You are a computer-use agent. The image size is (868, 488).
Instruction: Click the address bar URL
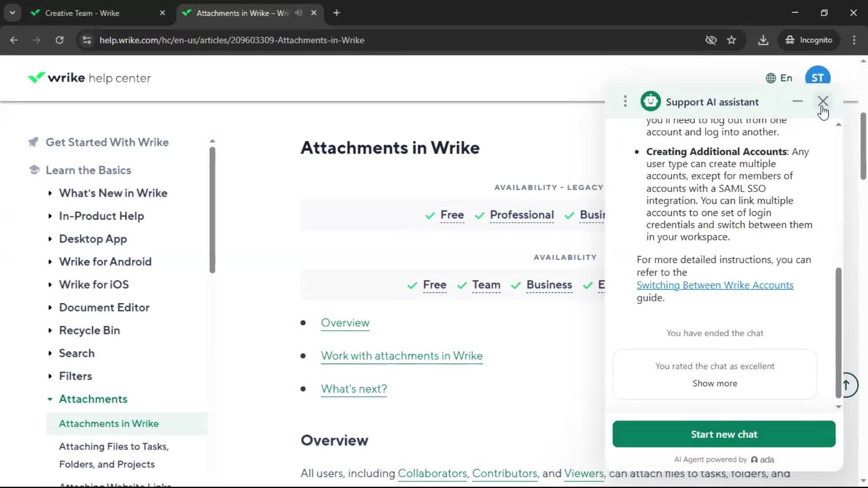click(x=232, y=40)
